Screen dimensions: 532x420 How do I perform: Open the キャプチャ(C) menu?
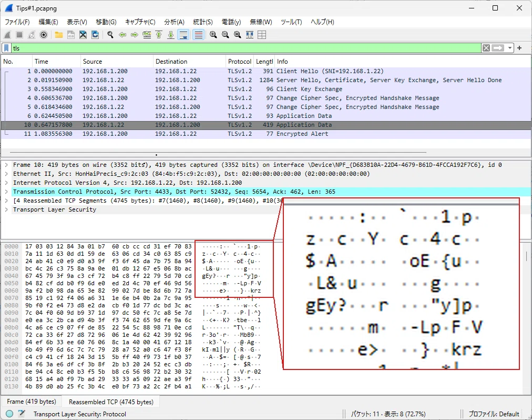(140, 22)
